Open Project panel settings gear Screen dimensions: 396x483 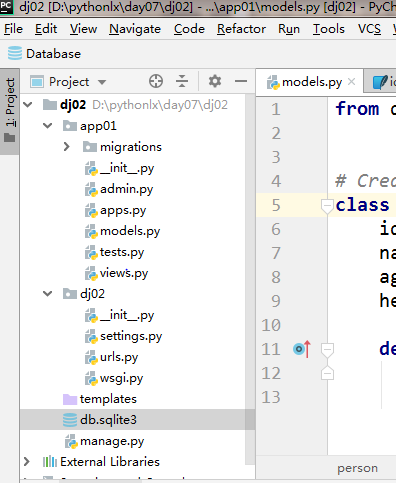[x=215, y=81]
